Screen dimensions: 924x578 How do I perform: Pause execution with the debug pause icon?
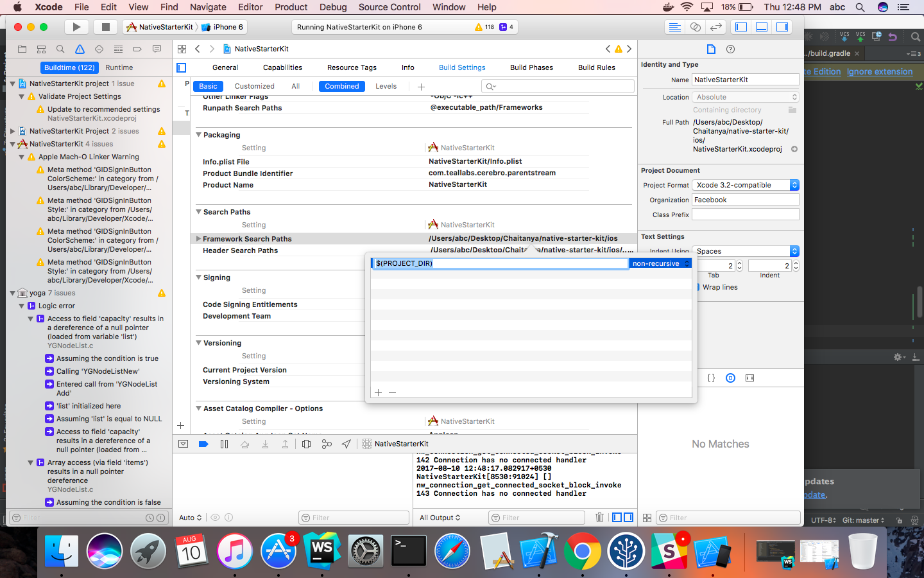tap(223, 444)
